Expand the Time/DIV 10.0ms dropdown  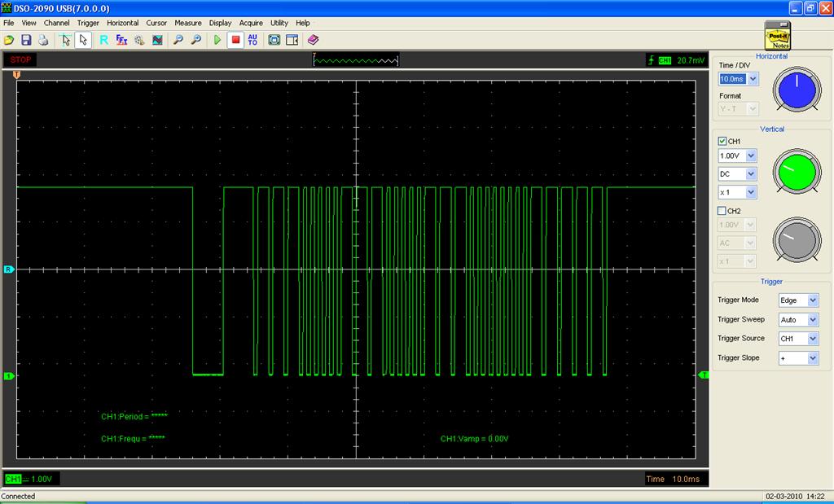[x=752, y=79]
